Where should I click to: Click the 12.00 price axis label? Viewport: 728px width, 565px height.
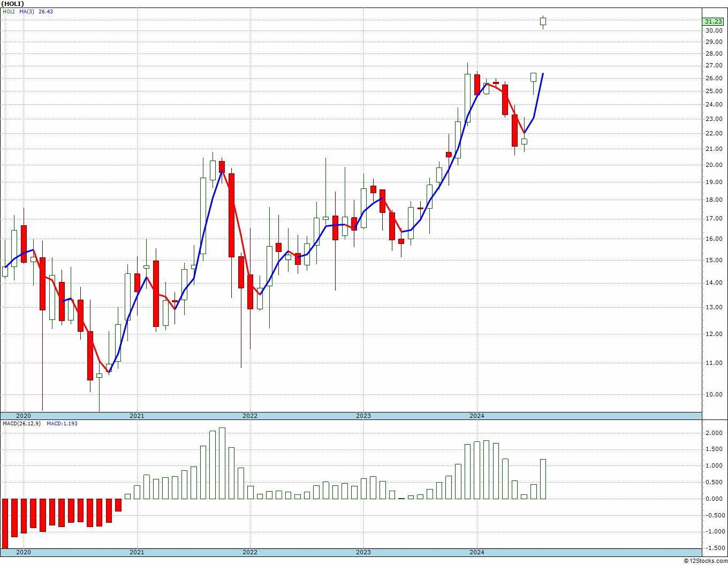point(714,334)
